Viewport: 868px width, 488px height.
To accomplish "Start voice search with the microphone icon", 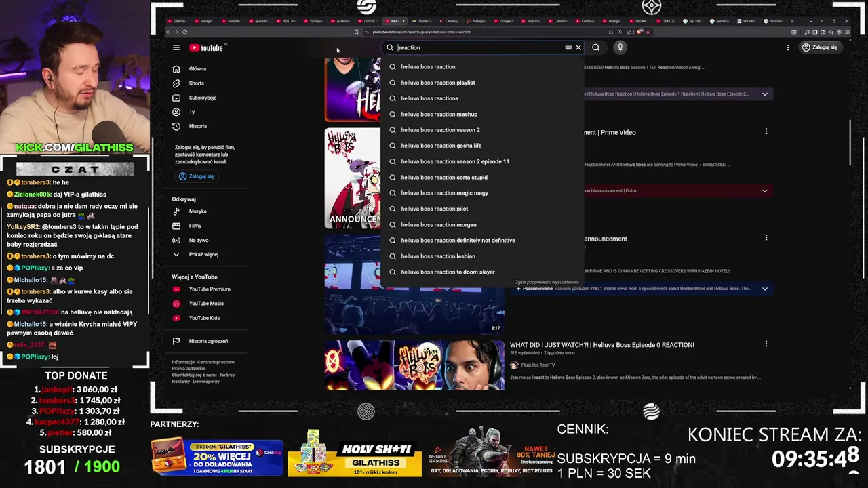I will [620, 47].
